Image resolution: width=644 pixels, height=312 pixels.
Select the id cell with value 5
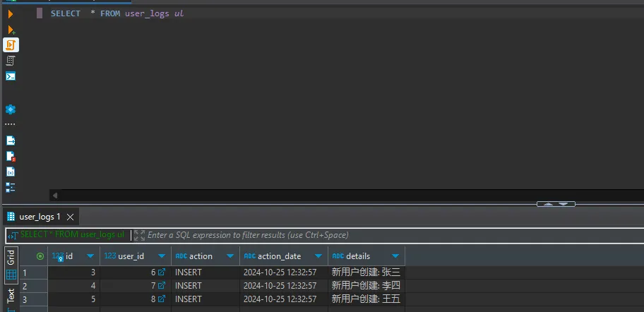74,299
